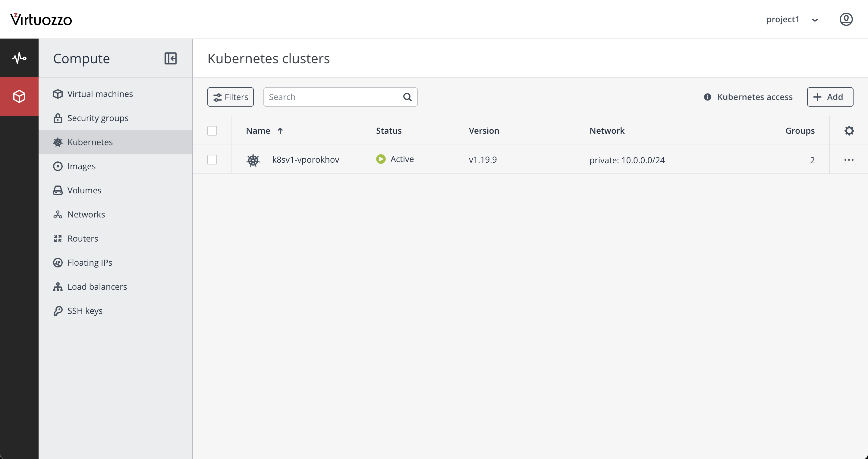Open table column settings gear

pos(849,131)
